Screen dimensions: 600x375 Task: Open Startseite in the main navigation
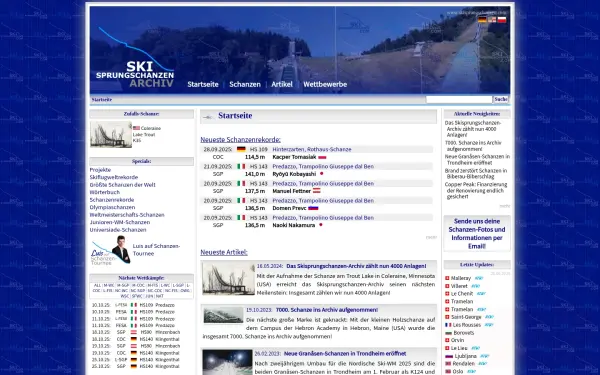[x=203, y=84]
